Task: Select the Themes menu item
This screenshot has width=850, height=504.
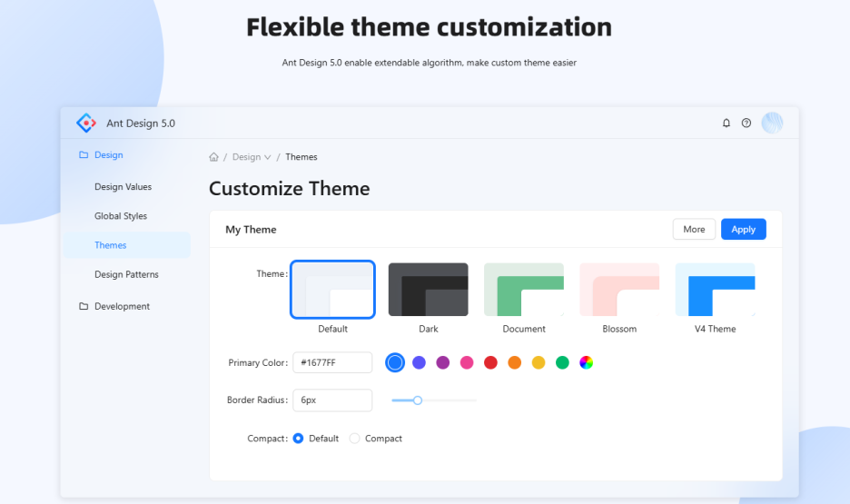Action: (x=127, y=245)
